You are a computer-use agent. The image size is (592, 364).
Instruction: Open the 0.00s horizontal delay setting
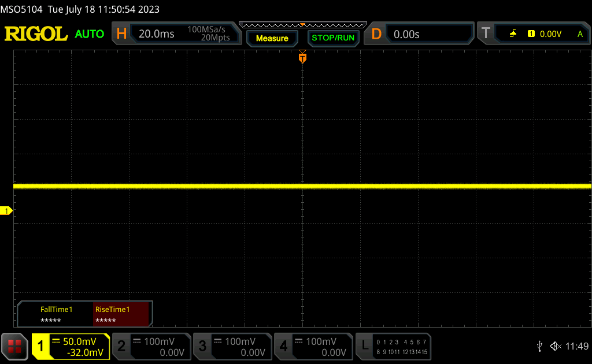tap(406, 34)
